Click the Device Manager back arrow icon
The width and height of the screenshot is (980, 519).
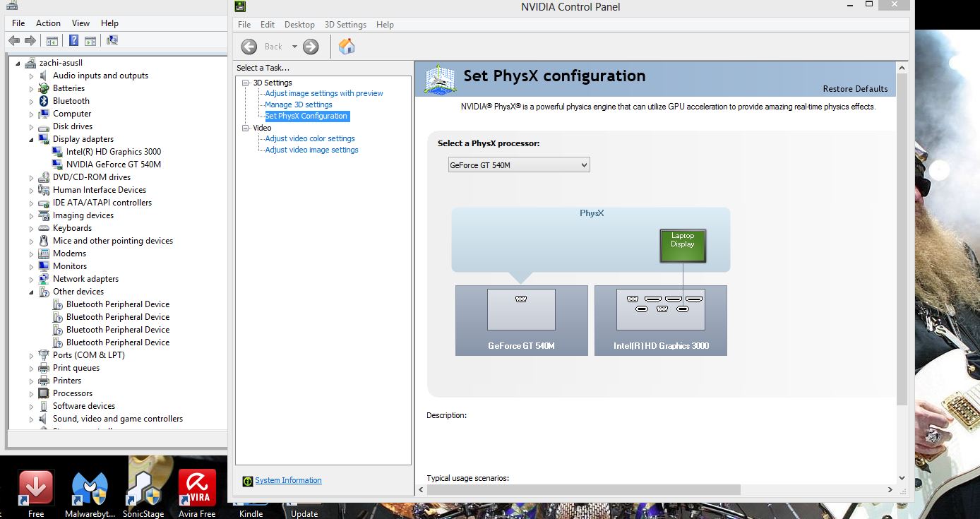[14, 41]
